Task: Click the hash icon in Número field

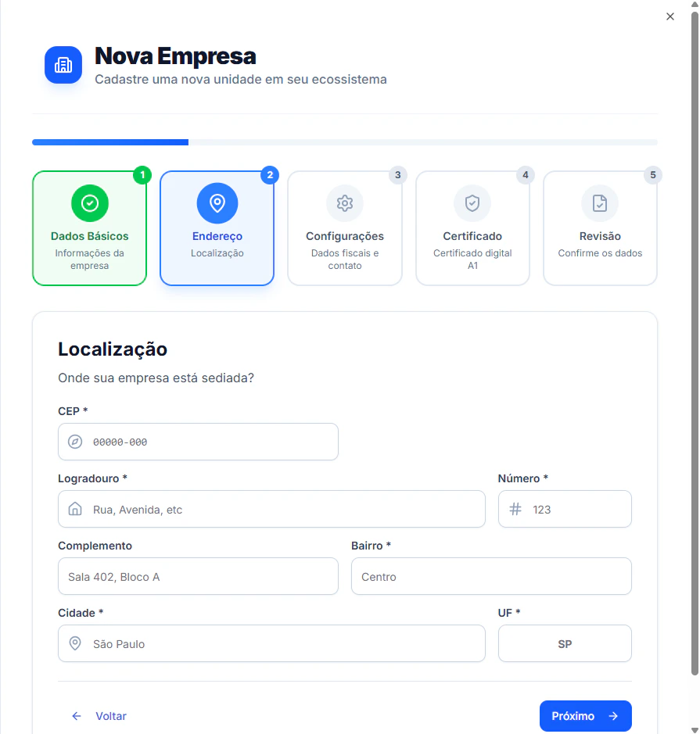Action: tap(515, 509)
